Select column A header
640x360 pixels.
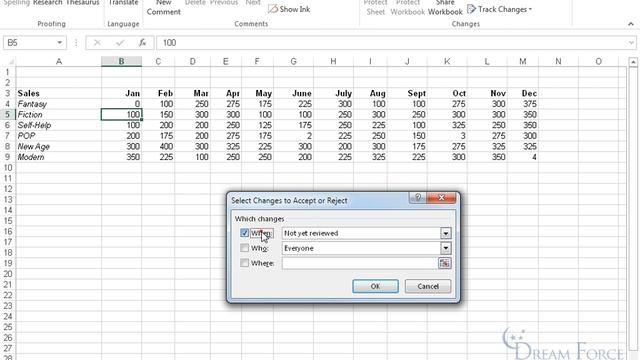pyautogui.click(x=59, y=62)
